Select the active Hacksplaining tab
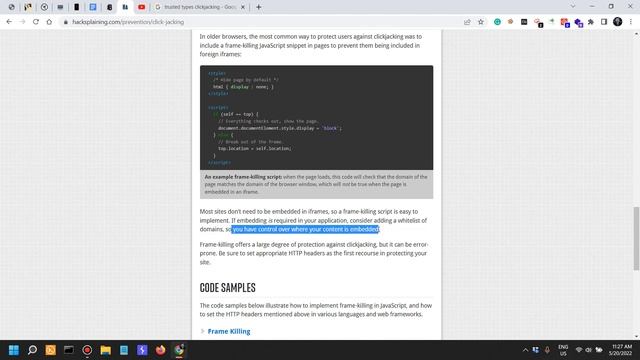This screenshot has width=640, height=360. (x=125, y=7)
